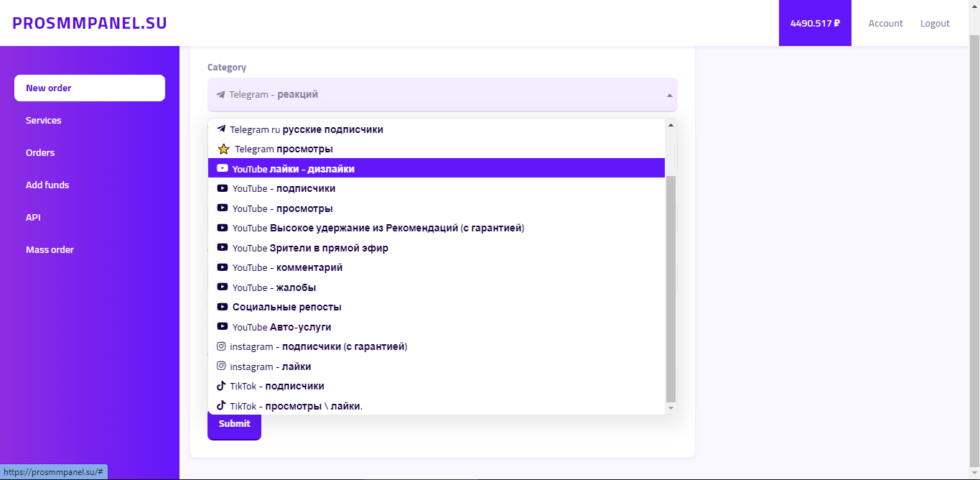Click YouTube icon beside Авто-услуги
Image resolution: width=980 pixels, height=480 pixels.
[x=223, y=327]
